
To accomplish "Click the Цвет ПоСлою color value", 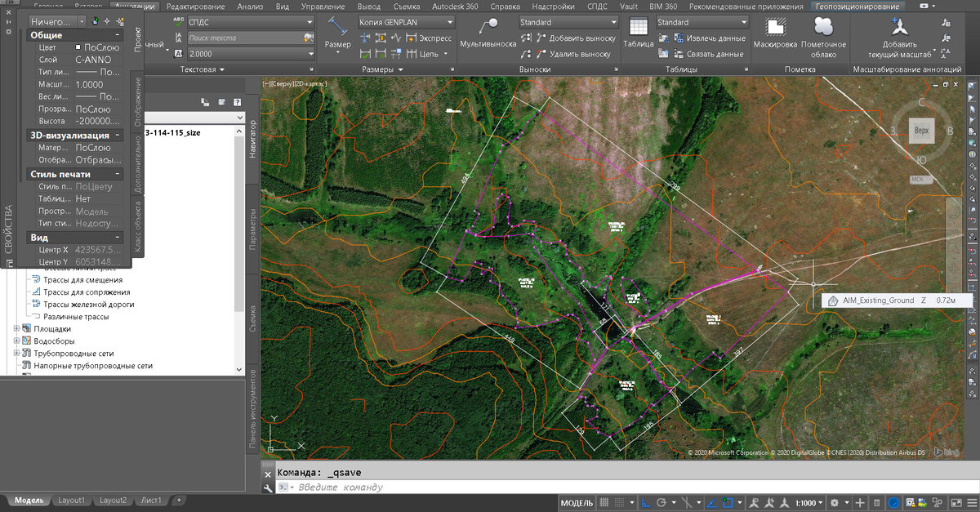I will [x=97, y=47].
